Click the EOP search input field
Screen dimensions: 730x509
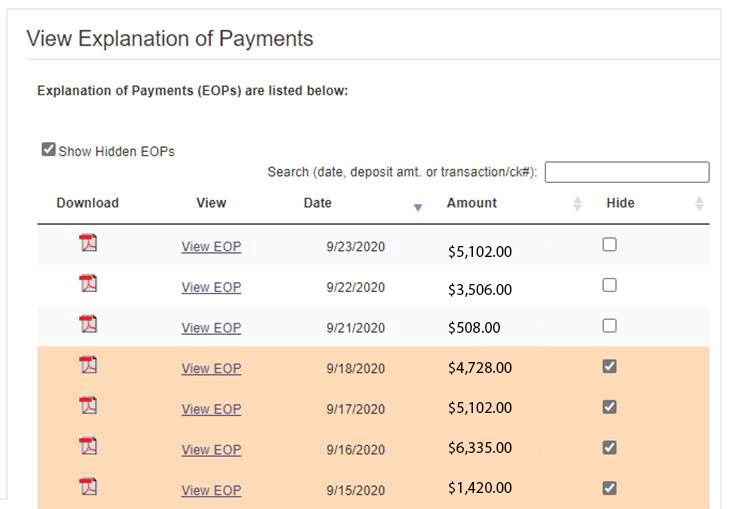pos(626,172)
